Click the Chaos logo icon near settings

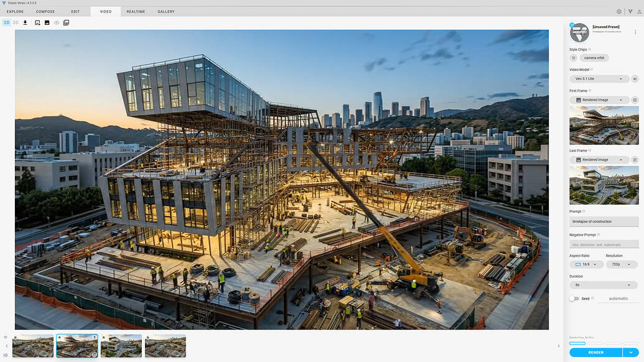click(630, 11)
